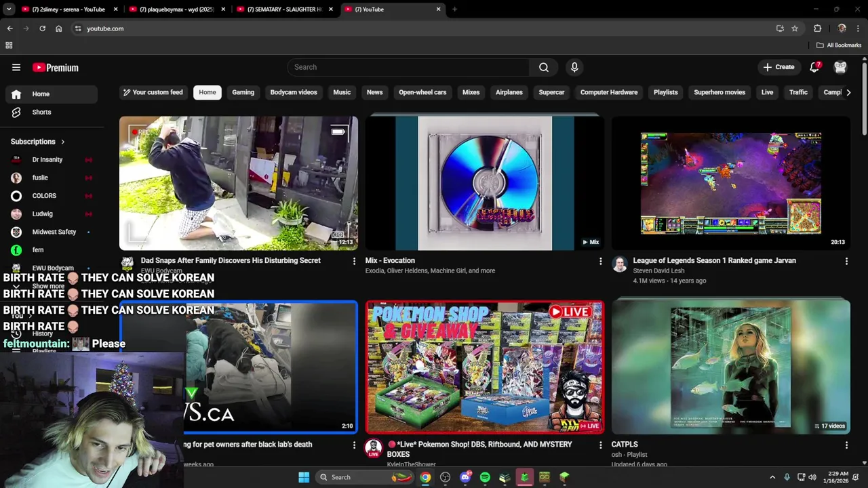This screenshot has height=488, width=868.
Task: Select the Music chip filter
Action: tap(342, 92)
